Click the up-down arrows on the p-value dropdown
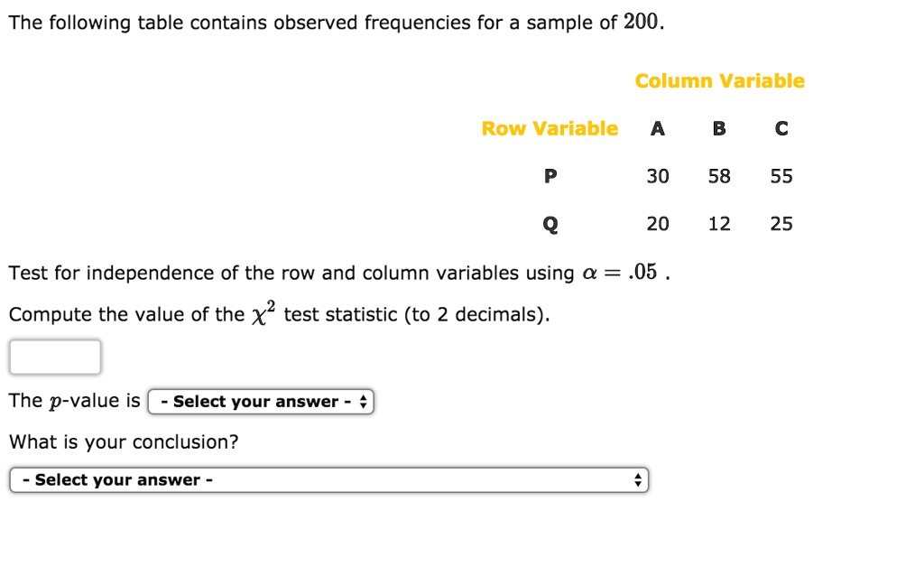 [x=364, y=401]
